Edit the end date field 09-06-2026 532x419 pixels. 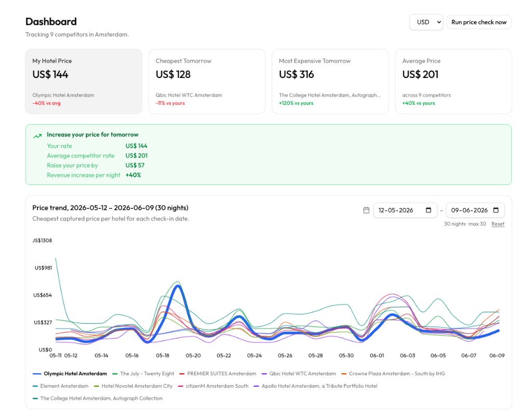pos(475,210)
